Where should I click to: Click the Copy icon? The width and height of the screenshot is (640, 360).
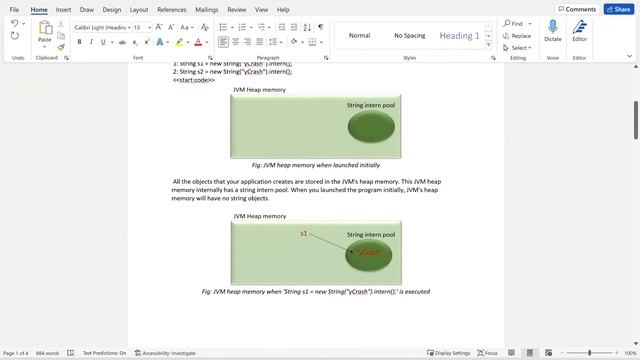pos(61,36)
